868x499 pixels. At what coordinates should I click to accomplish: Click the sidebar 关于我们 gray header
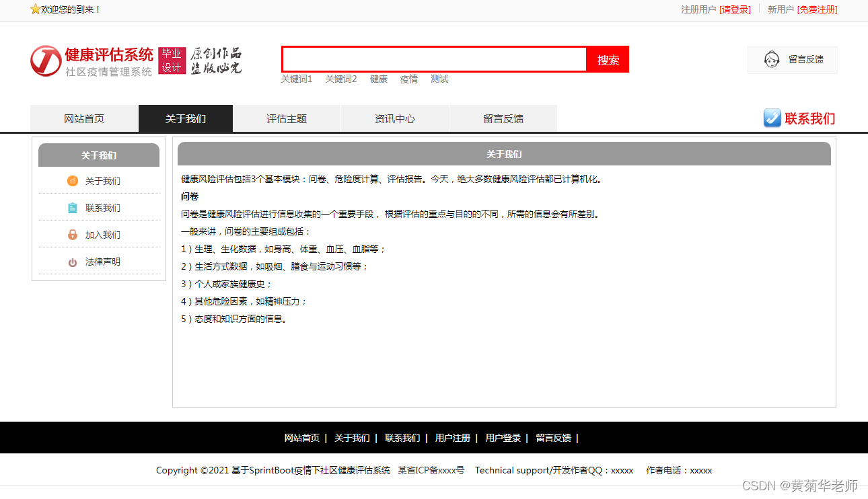point(99,155)
